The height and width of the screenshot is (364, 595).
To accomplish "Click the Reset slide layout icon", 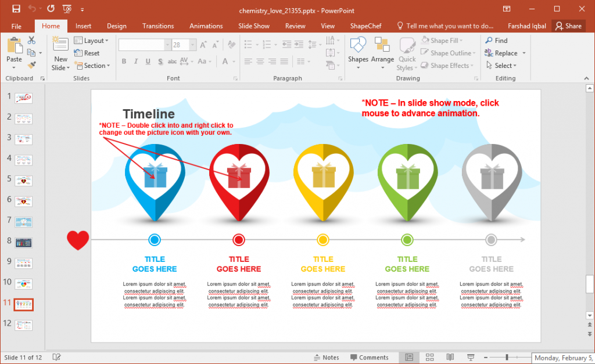I will click(78, 53).
